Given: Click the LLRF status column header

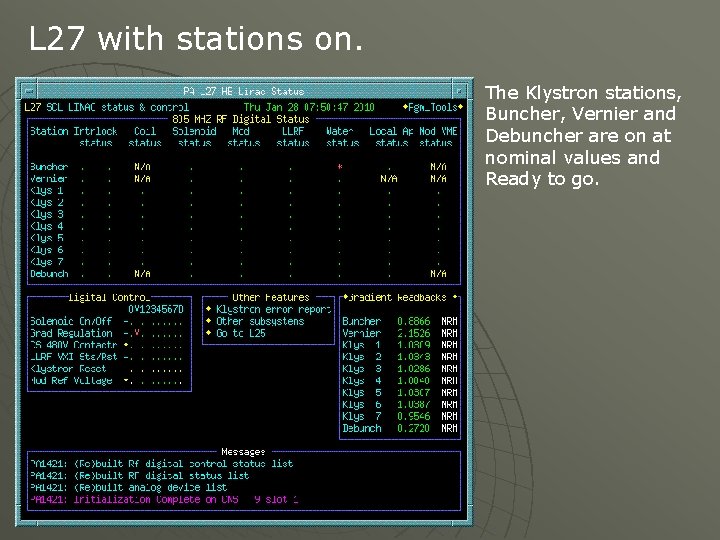Looking at the screenshot, I should [x=293, y=137].
